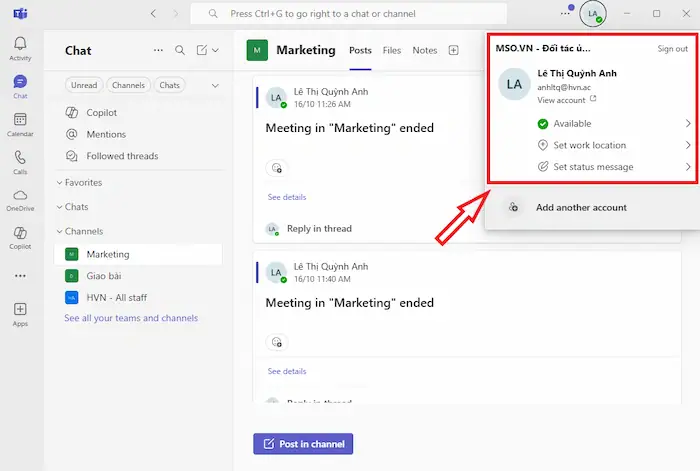Toggle the Channels filter chip

pyautogui.click(x=128, y=85)
